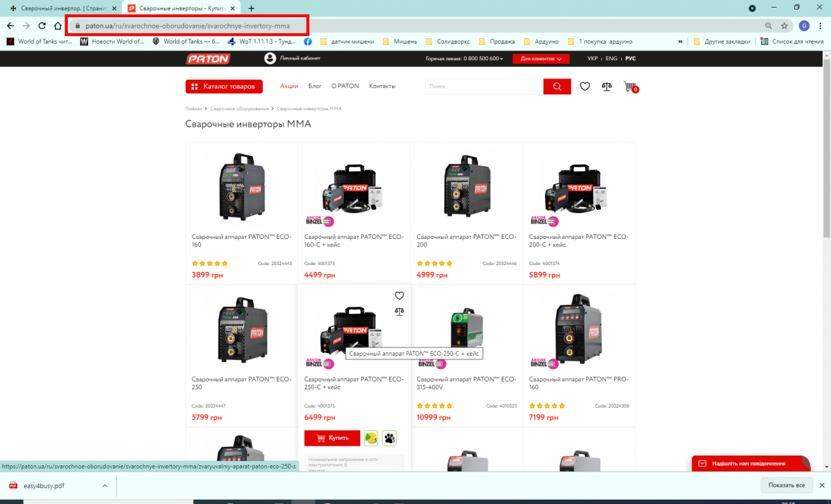The image size is (831, 504).
Task: Open the Личный кабинет account icon
Action: point(270,59)
